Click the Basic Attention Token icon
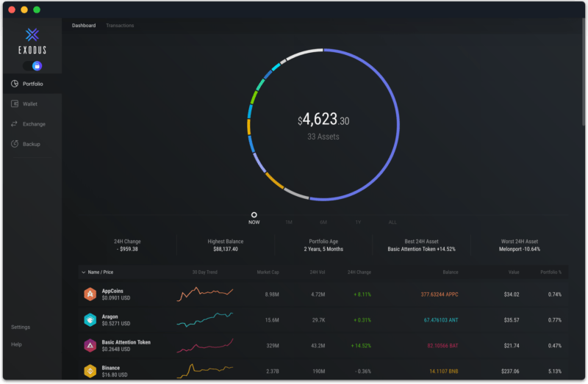Image resolution: width=588 pixels, height=384 pixels. pyautogui.click(x=90, y=345)
